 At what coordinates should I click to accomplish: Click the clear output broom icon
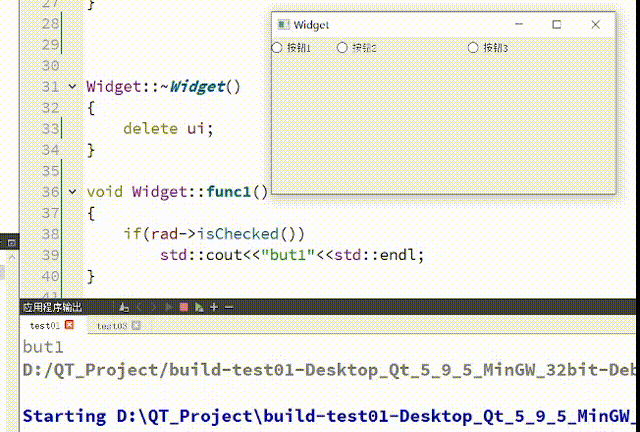point(124,307)
